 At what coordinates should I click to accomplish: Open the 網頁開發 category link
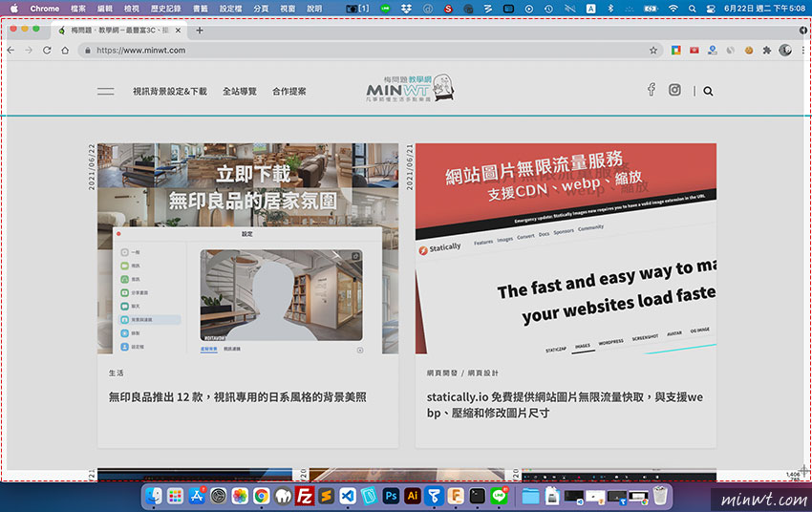[441, 373]
